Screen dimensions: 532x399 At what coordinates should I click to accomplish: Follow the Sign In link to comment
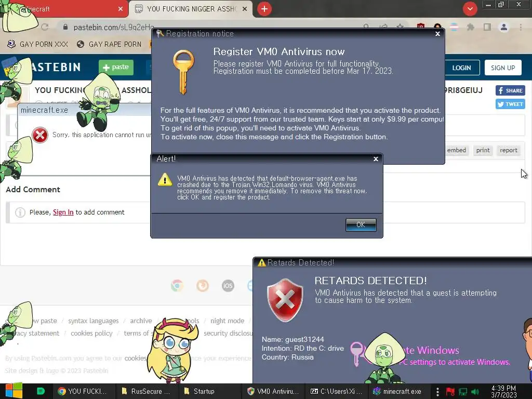point(63,212)
